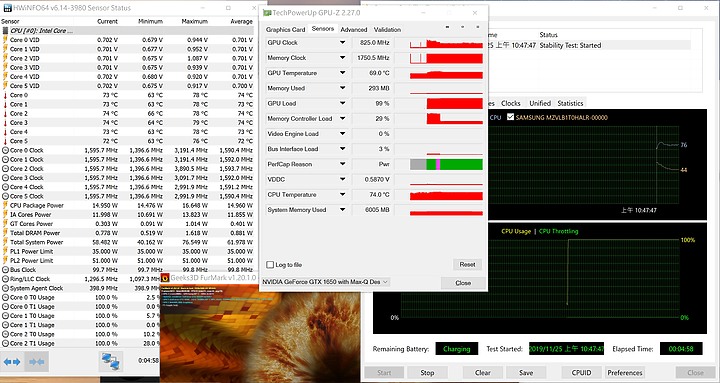Screen dimensions: 720x383
Task: Click Save button in stability test
Action: coord(526,372)
